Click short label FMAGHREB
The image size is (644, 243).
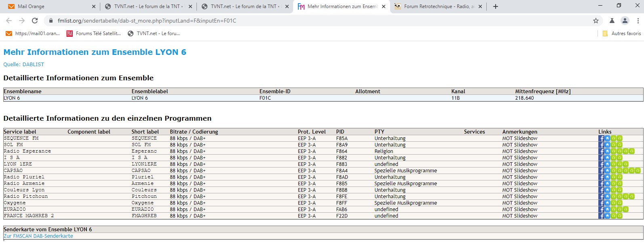(144, 216)
